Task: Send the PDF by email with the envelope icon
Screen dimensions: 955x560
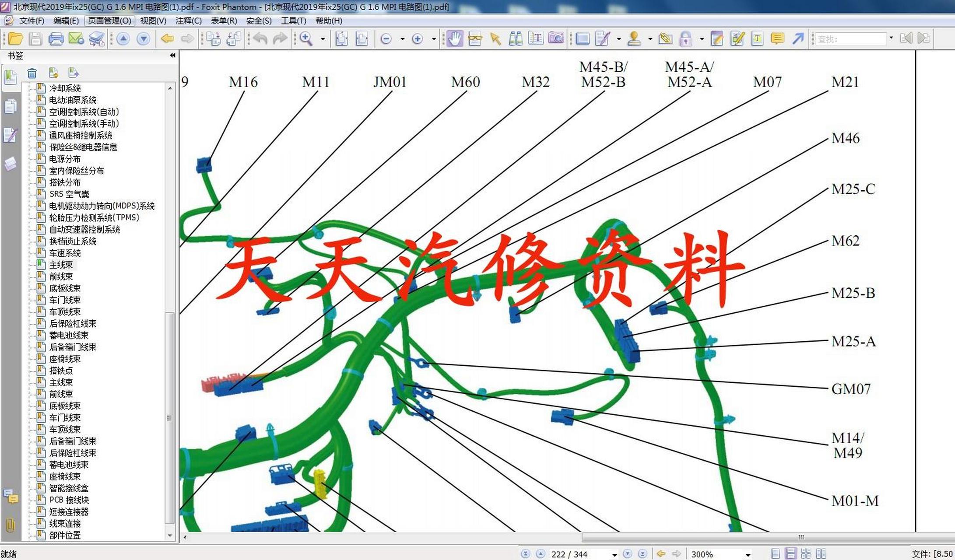Action: [76, 39]
